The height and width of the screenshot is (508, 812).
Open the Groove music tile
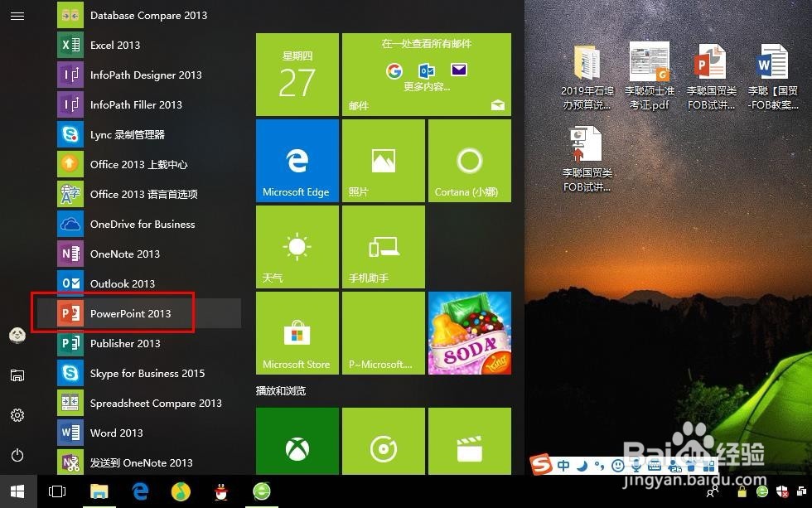(x=384, y=441)
